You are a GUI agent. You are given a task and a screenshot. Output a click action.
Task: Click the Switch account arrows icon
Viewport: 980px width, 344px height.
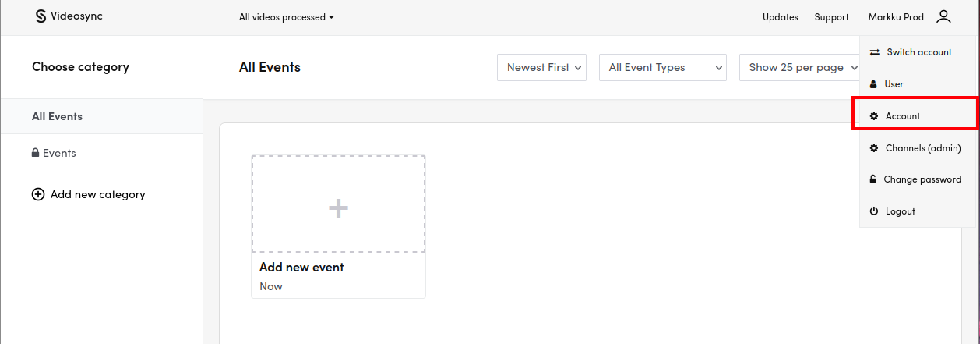(874, 52)
